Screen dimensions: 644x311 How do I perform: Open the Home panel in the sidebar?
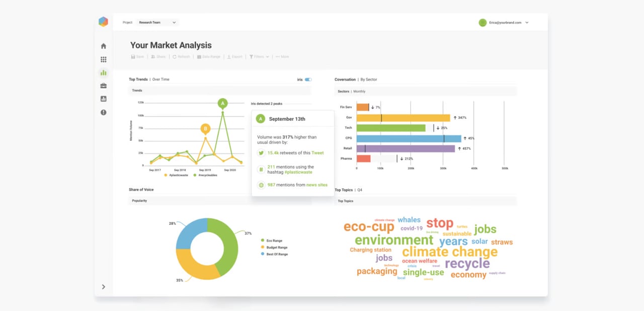[103, 46]
